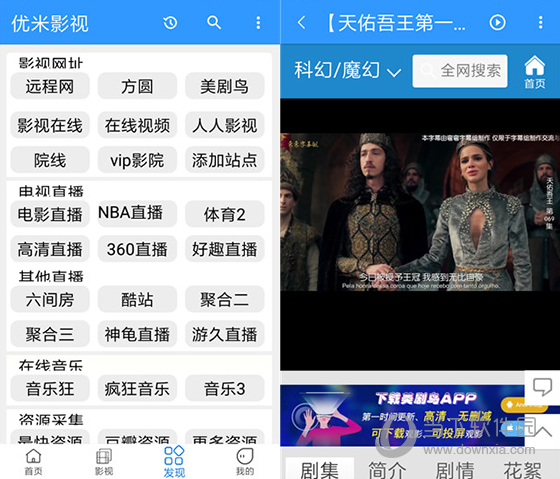Screen dimensions: 560x479
Task: Open the 美剧鸟 site button
Action: 225,86
